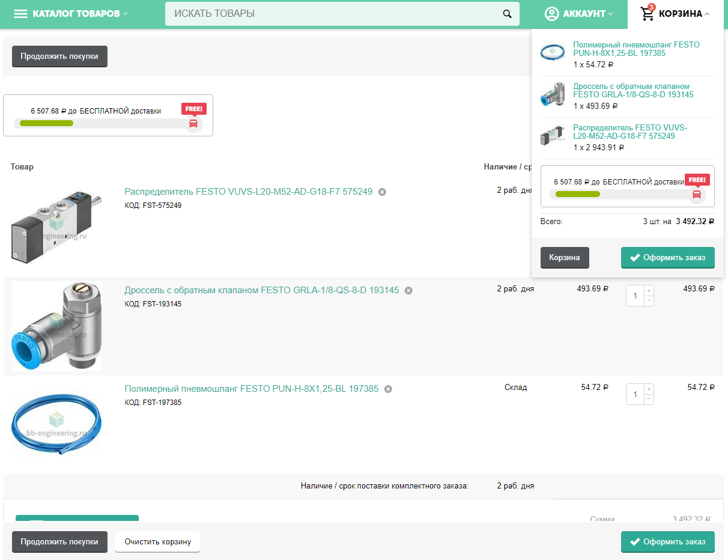
Task: Click large Дроссель fitting product image
Action: click(x=56, y=326)
